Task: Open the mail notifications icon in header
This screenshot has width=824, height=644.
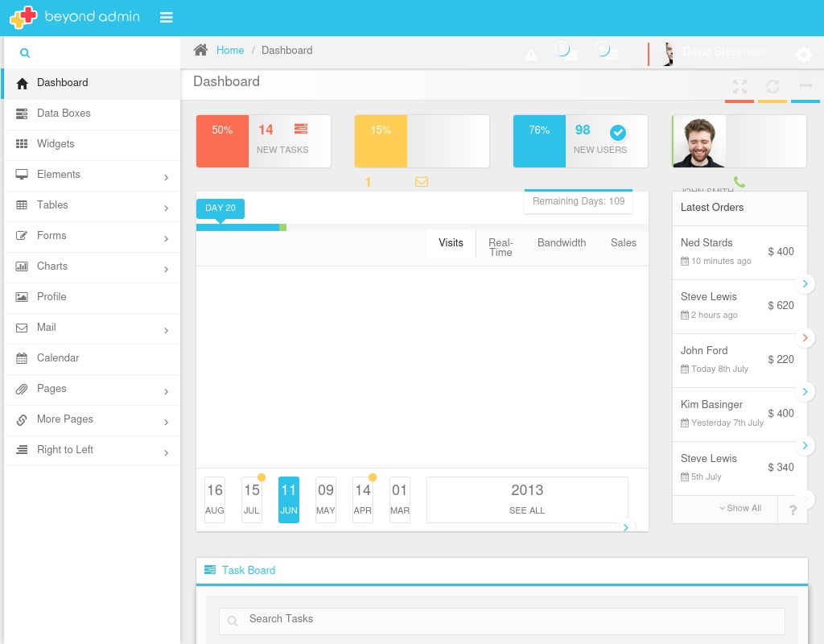Action: coord(568,52)
